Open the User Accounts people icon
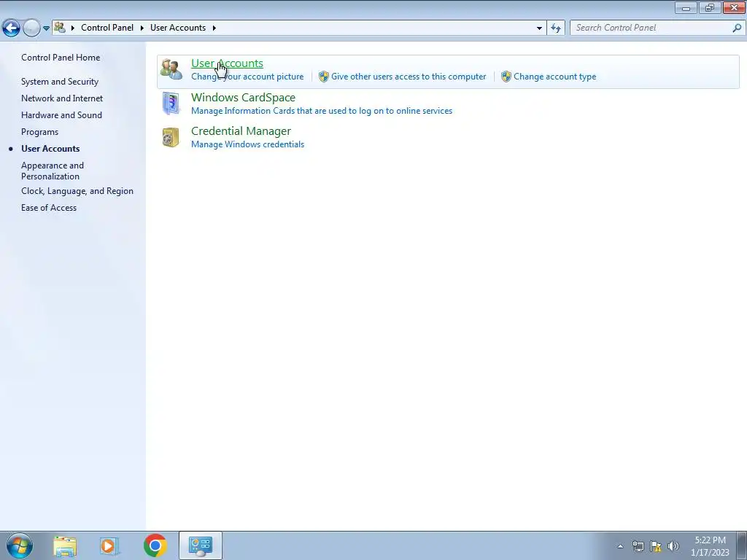Viewport: 747px width, 560px height. (x=171, y=69)
